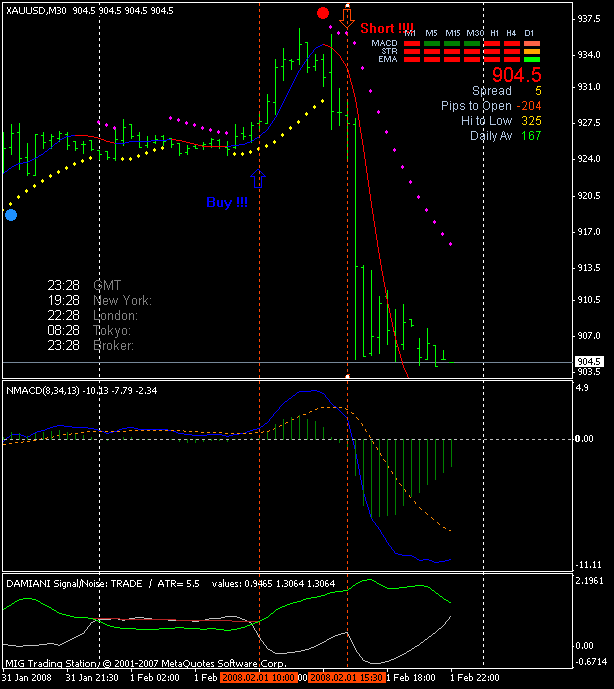This screenshot has width=614, height=689.
Task: Click the Damiani scale value -0.6714
Action: coord(590,661)
